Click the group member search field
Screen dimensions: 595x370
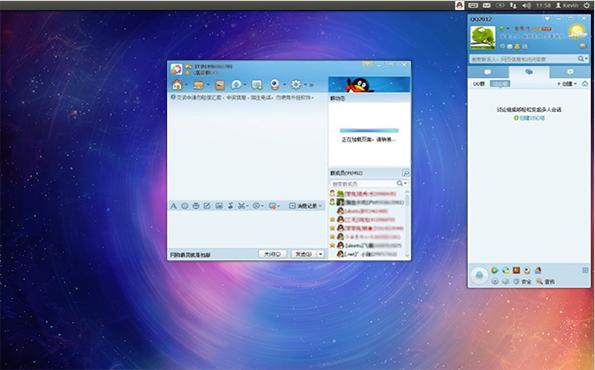[x=364, y=184]
